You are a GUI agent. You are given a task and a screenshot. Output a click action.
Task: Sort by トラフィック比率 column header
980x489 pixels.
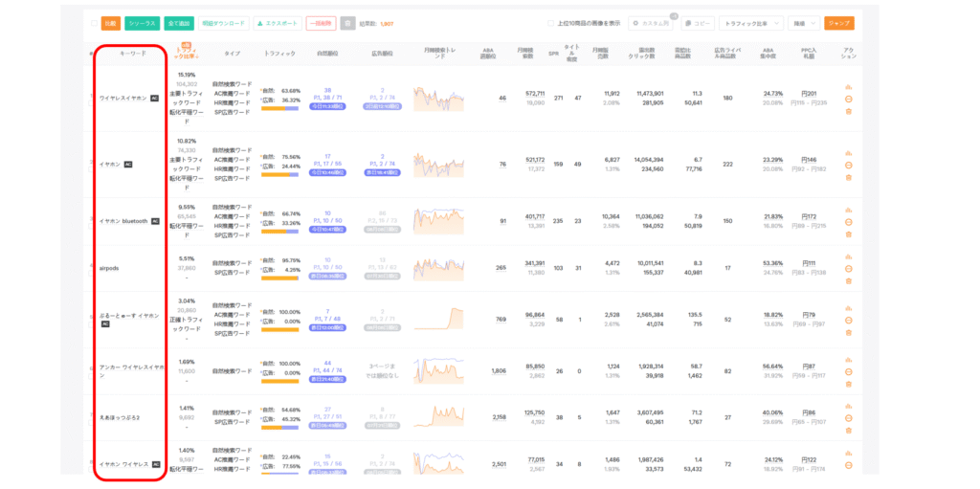coord(186,54)
